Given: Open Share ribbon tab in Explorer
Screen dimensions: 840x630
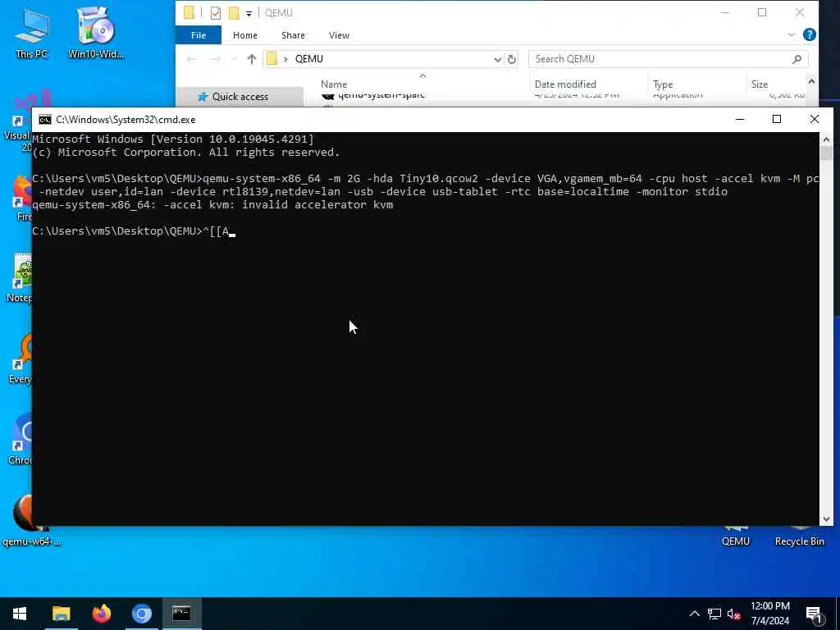Looking at the screenshot, I should tap(293, 35).
